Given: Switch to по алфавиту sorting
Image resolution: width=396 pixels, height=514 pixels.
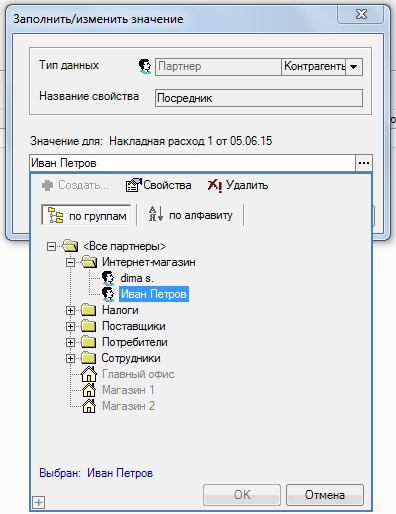Looking at the screenshot, I should [190, 215].
